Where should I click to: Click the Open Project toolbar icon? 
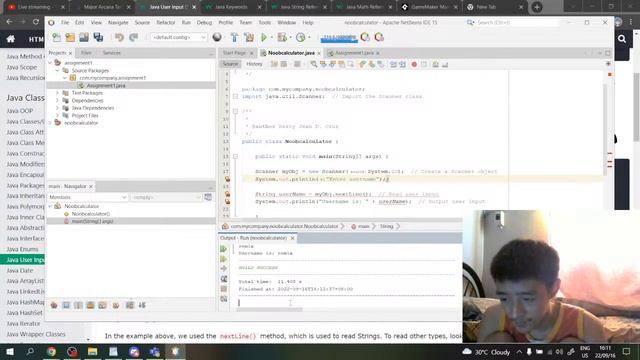pyautogui.click(x=84, y=38)
